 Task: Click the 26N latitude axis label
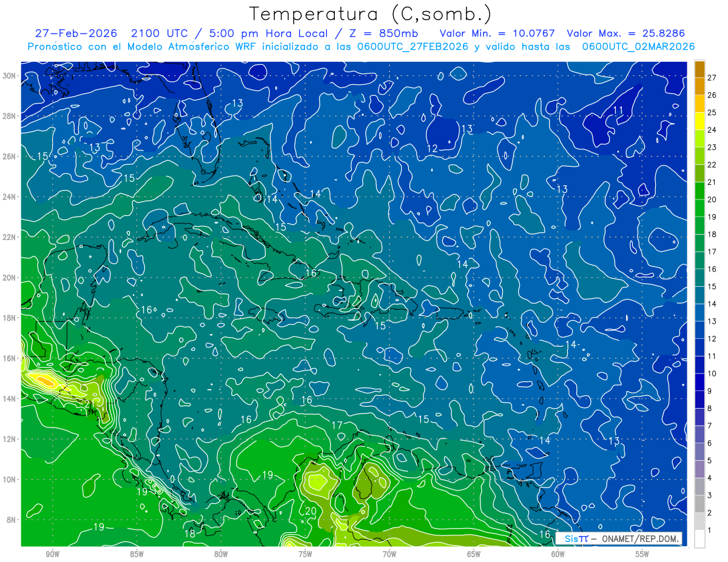10,156
